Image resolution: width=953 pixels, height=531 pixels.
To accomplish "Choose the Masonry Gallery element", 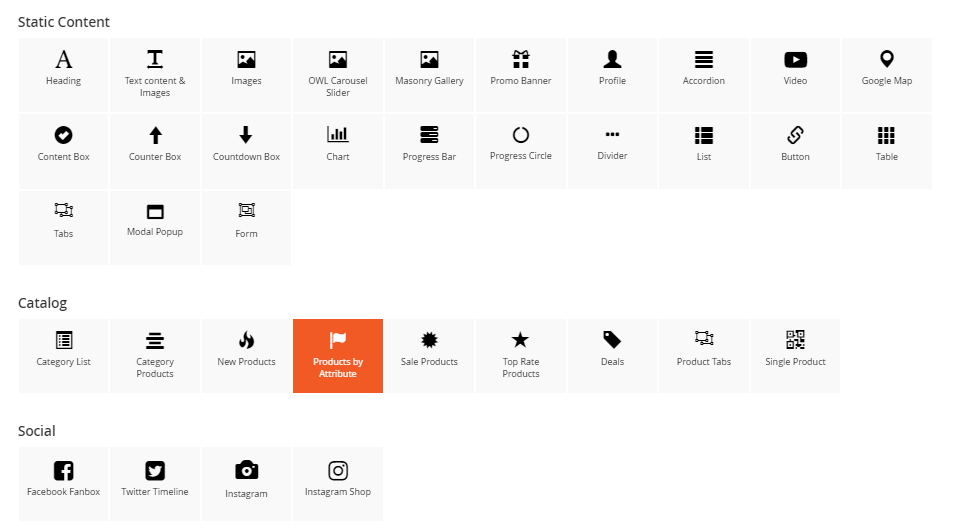I will 429,68.
